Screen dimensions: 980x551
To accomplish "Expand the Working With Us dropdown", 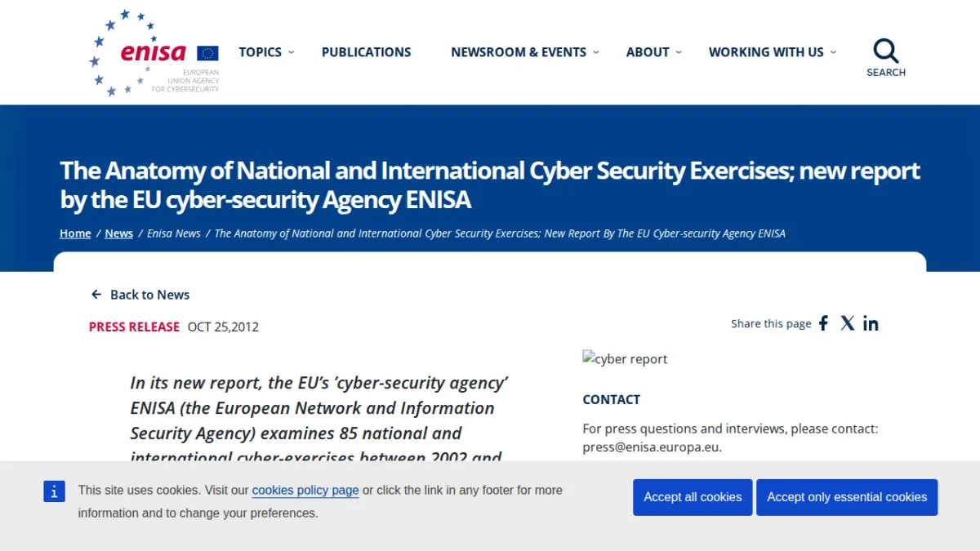I will click(833, 52).
